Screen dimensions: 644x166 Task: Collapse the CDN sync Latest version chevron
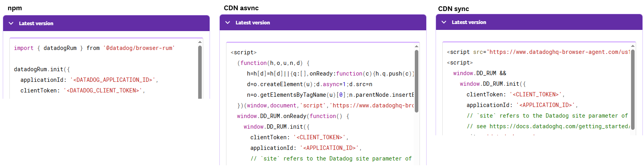tap(444, 22)
